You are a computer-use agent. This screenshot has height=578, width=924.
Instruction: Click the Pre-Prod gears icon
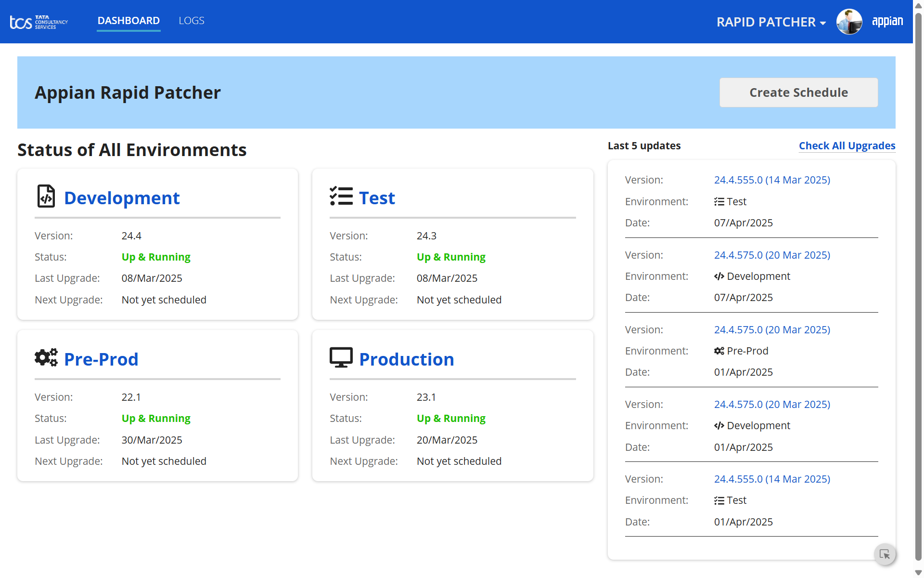tap(46, 357)
